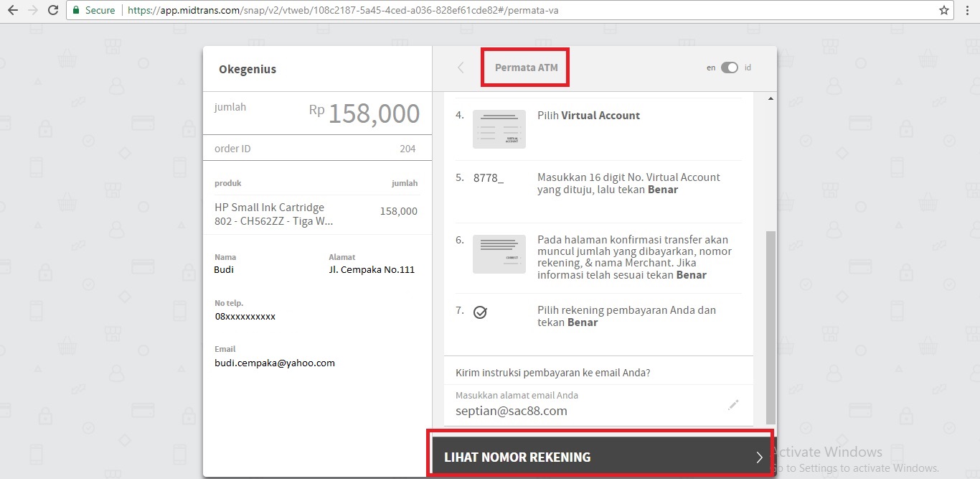
Task: Click the Secure padlock site info
Action: 95,11
